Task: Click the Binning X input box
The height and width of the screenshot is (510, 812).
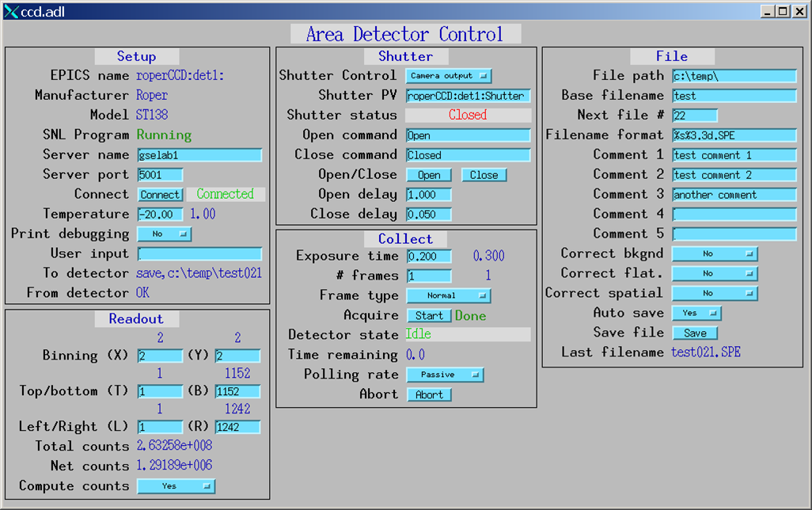Action: (x=160, y=356)
